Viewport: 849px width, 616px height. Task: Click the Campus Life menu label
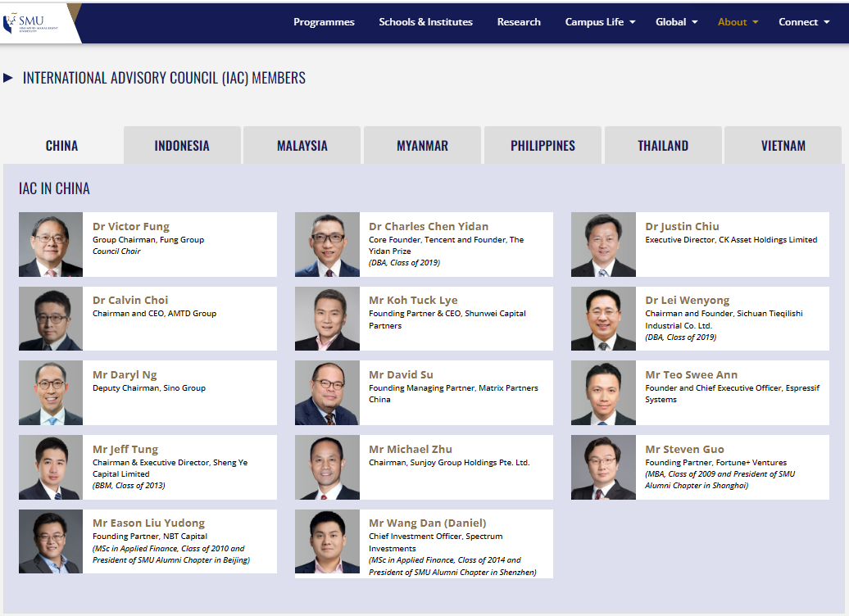click(x=594, y=22)
